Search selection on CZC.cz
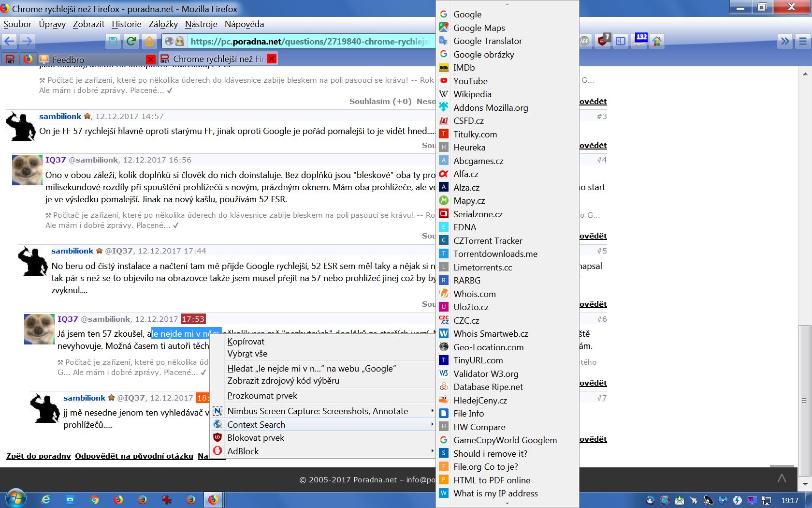Viewport: 812px width, 508px height. click(x=507, y=321)
